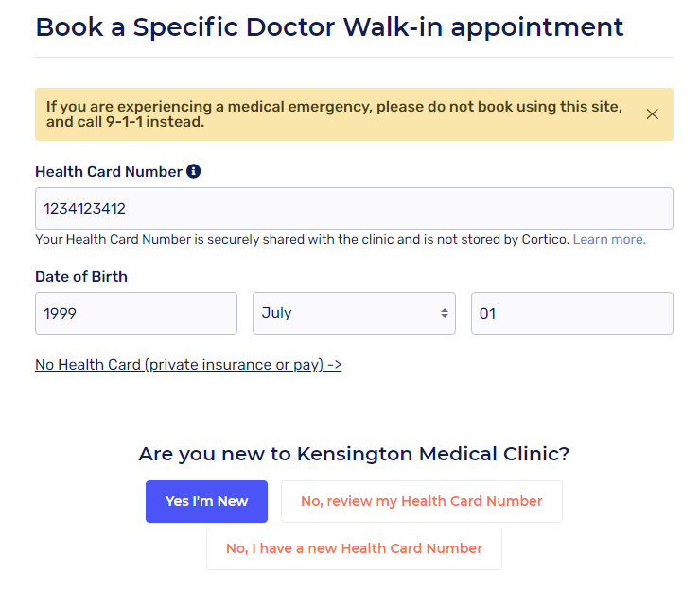Focus the Health Card Number input field
The height and width of the screenshot is (589, 700).
pos(354,208)
